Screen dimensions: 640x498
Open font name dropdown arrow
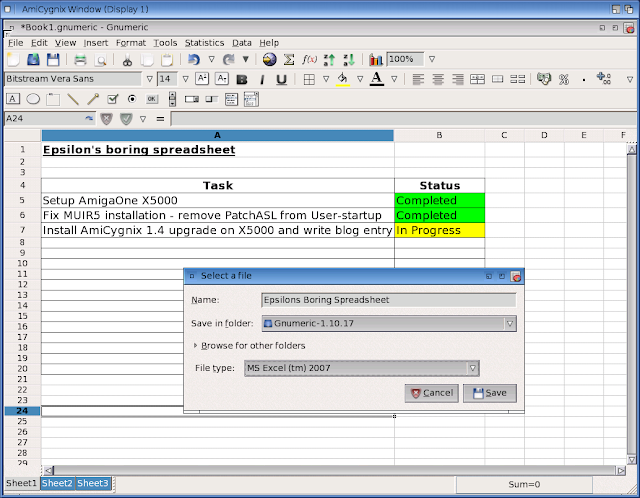point(149,79)
